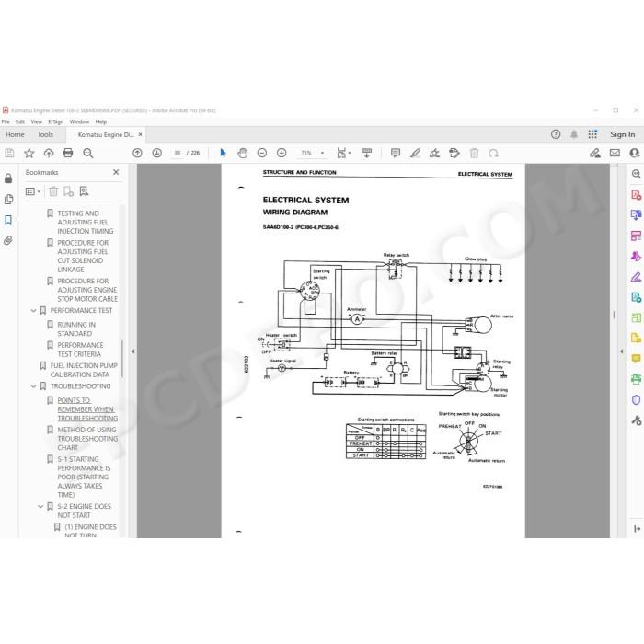Open the Sign document pen tool

[x=434, y=154]
